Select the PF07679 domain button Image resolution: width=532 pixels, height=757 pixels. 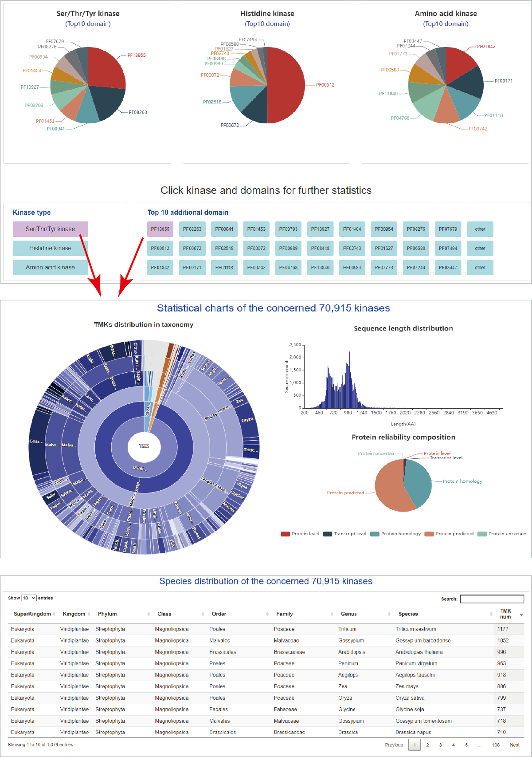click(x=448, y=229)
